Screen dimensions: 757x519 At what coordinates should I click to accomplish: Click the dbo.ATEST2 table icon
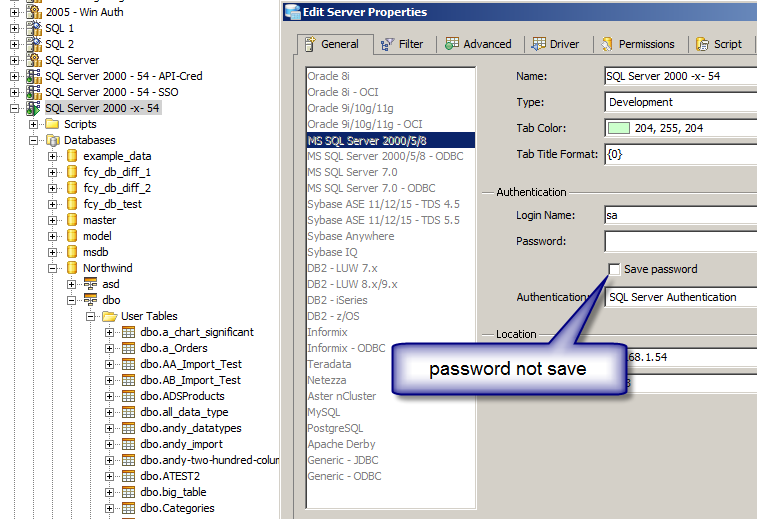(x=128, y=476)
